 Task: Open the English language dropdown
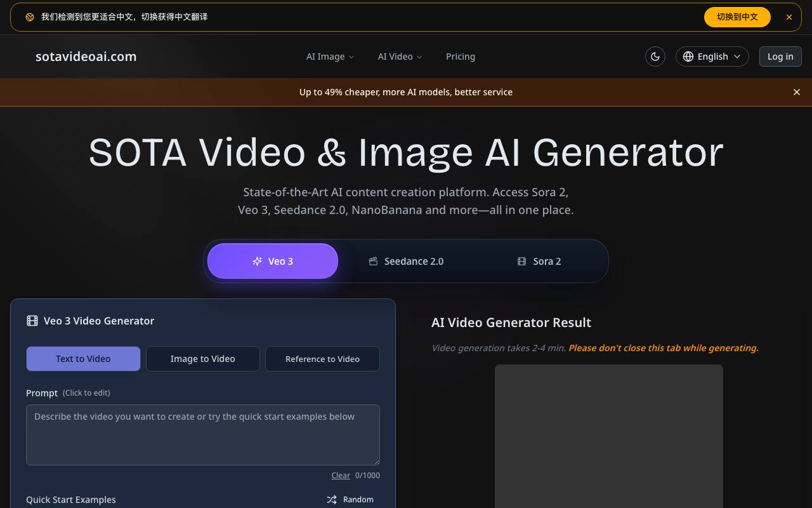712,57
